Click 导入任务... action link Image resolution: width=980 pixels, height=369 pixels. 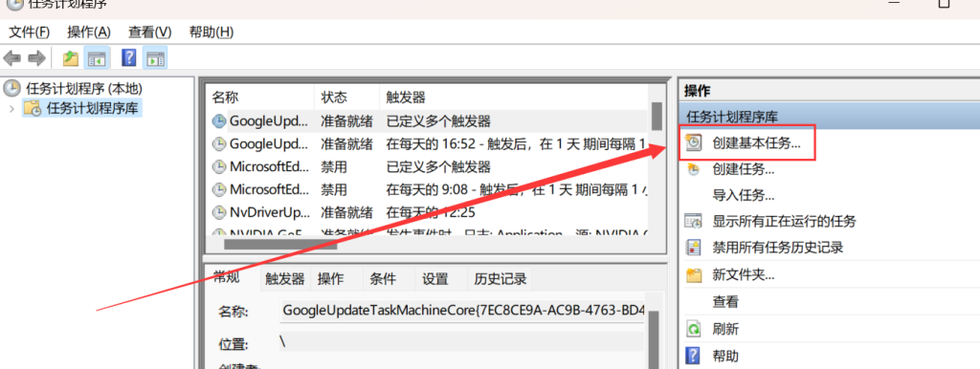(744, 195)
